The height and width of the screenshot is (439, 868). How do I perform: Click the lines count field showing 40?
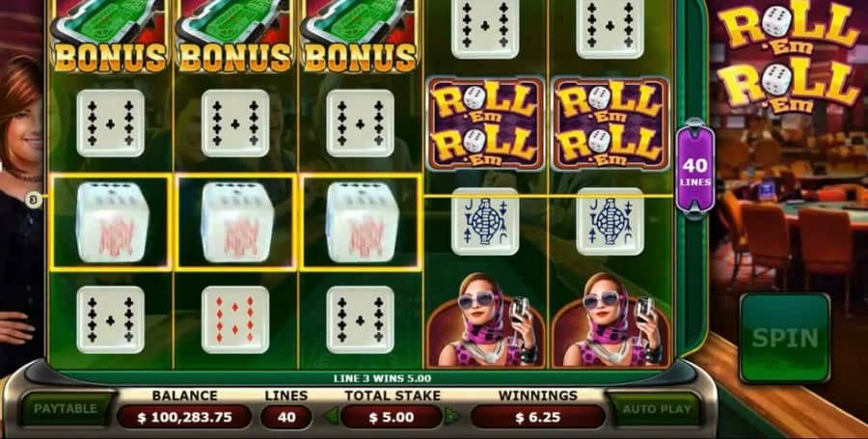[x=286, y=417]
